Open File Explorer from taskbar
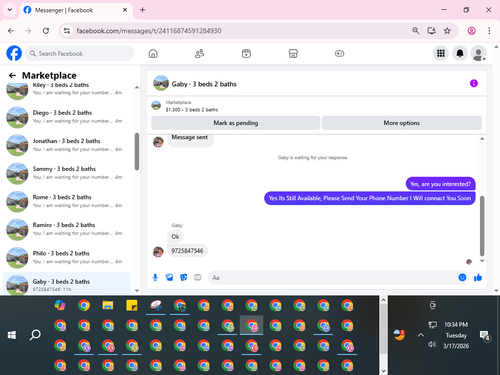 click(x=108, y=305)
